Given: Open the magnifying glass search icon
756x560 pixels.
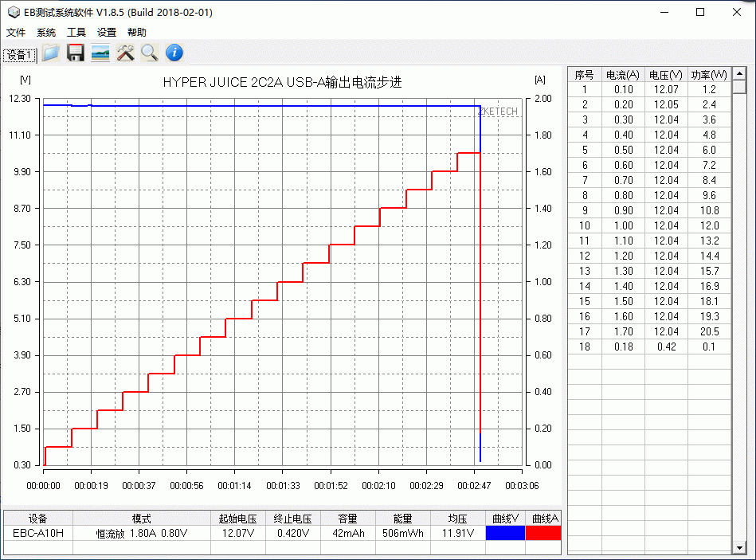Looking at the screenshot, I should (x=150, y=53).
